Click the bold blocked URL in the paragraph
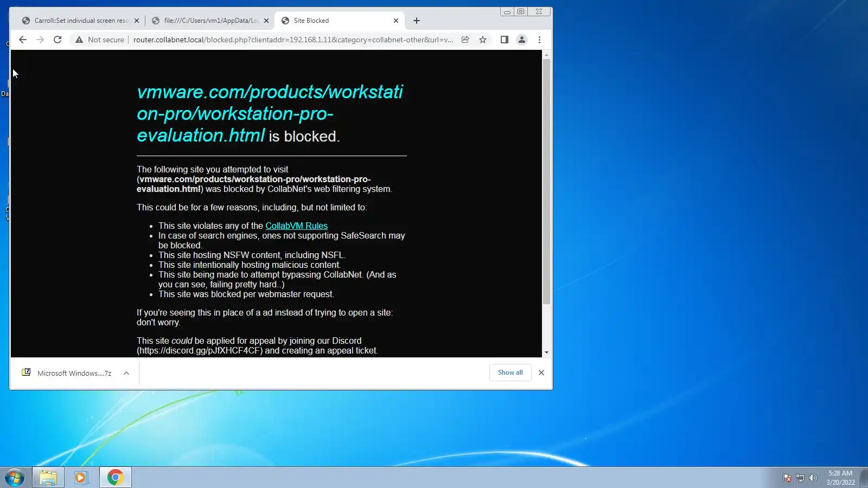This screenshot has height=488, width=868. click(254, 184)
